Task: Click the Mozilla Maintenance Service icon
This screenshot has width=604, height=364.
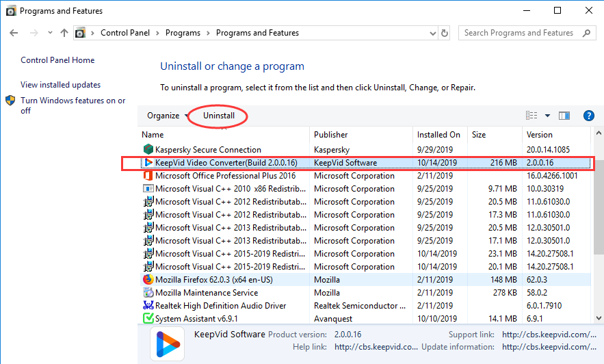Action: tap(148, 292)
